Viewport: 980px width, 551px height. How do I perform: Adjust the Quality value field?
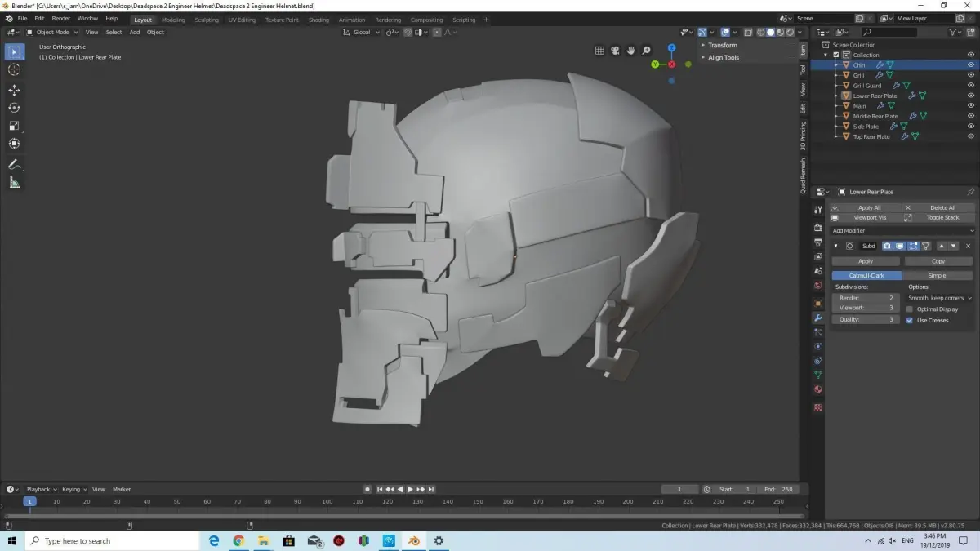coord(866,319)
